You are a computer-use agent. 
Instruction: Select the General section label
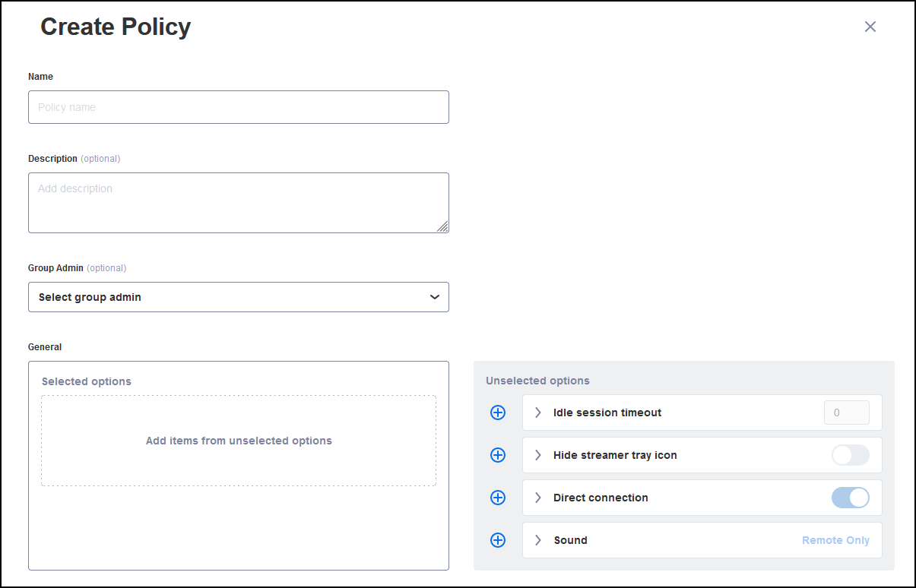[x=45, y=347]
